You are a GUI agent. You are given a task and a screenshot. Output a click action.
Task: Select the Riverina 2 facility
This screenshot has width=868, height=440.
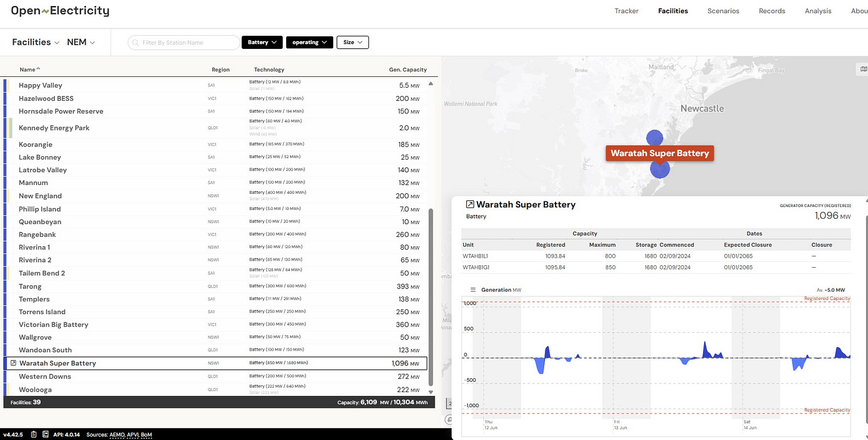click(x=215, y=261)
